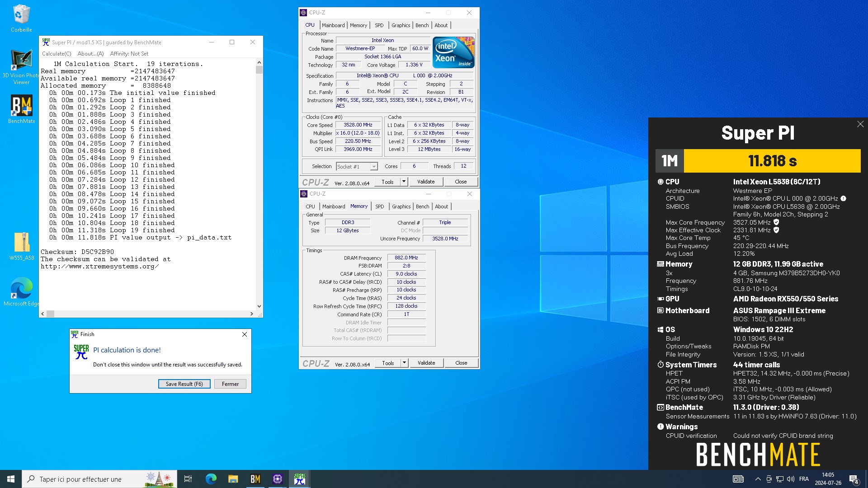The height and width of the screenshot is (488, 868).
Task: Click the taskbar clock showing 14:05
Action: point(828,479)
